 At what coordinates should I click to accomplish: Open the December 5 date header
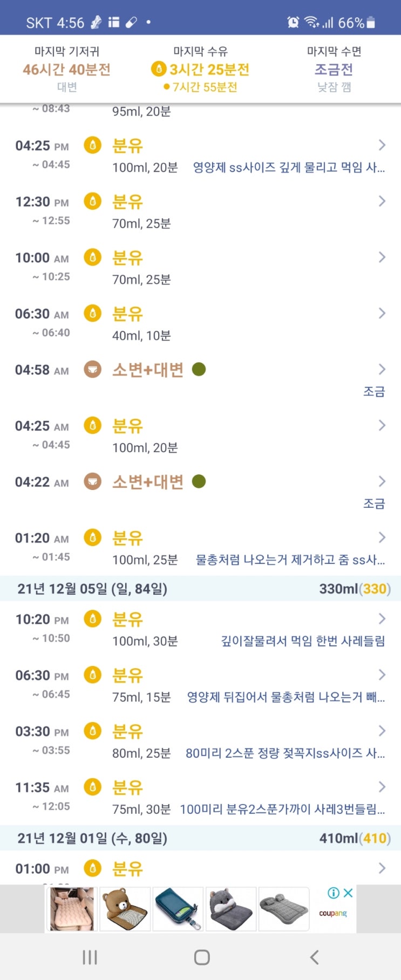click(92, 589)
